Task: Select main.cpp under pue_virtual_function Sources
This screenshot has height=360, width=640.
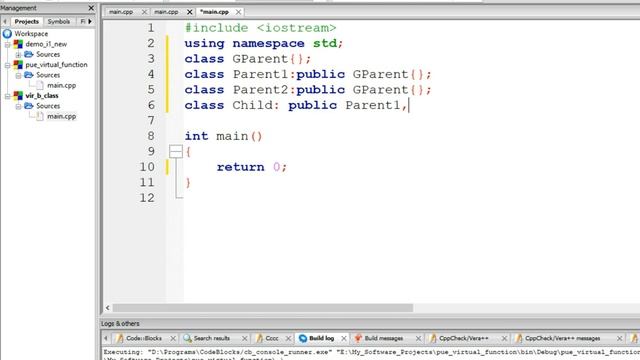Action: (62, 85)
